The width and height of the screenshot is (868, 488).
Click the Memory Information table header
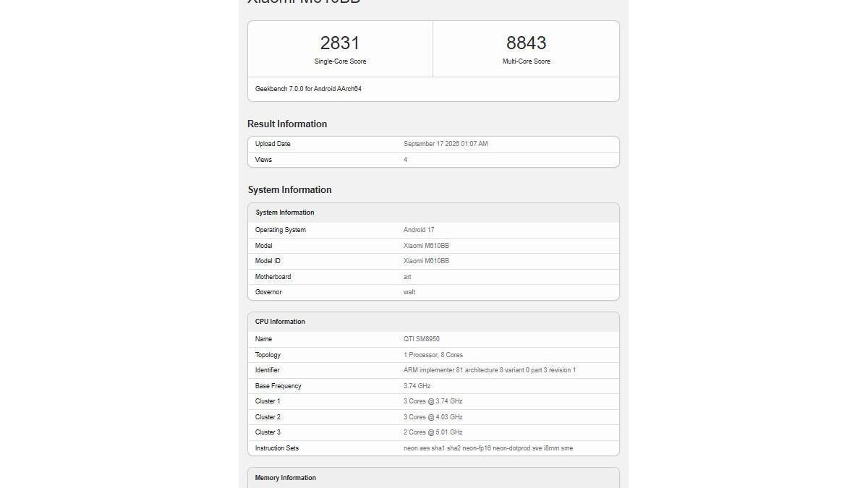click(433, 478)
